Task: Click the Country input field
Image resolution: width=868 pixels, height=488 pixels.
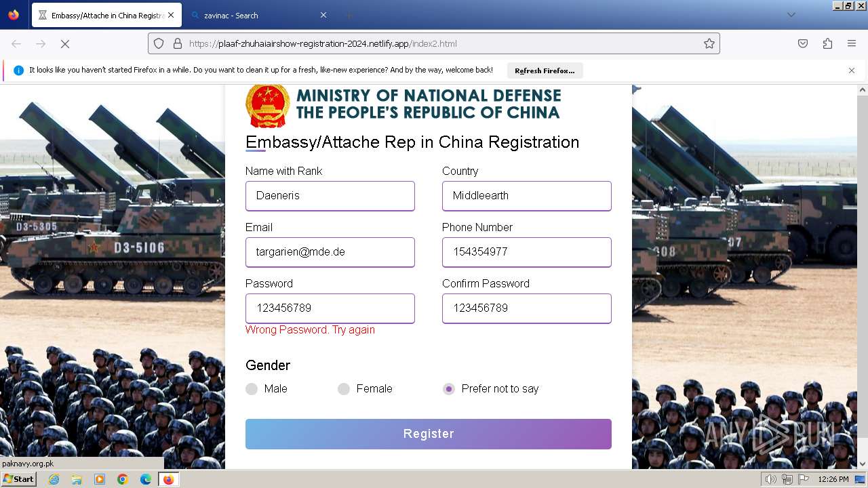Action: [x=527, y=196]
